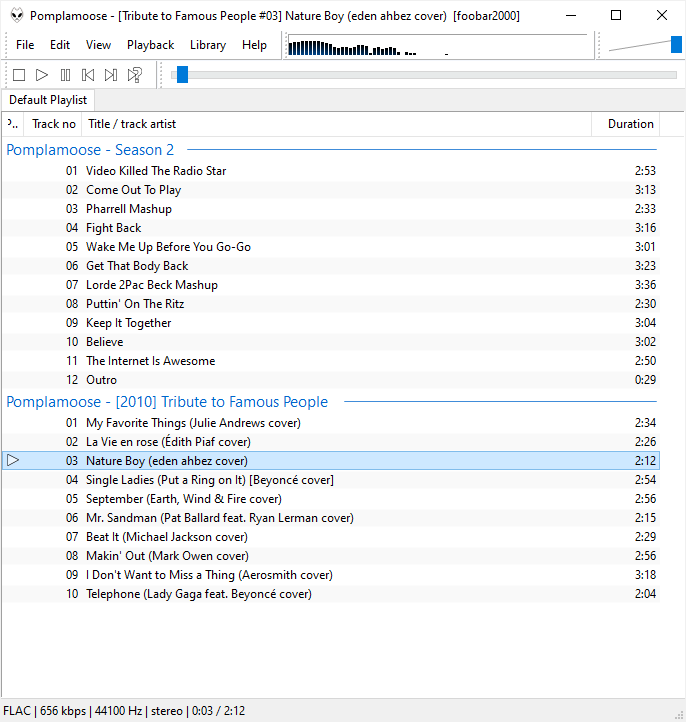
Task: Select Mr. Sandman track
Action: (x=331, y=518)
